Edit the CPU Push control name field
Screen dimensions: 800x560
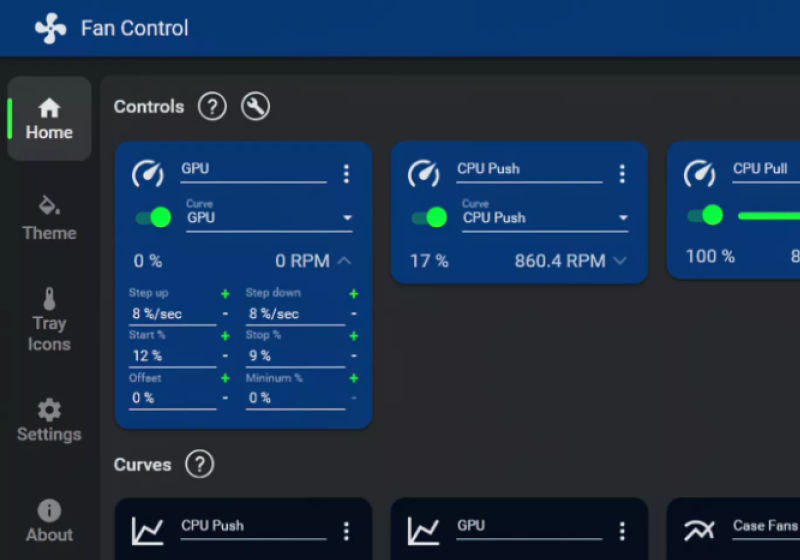[x=530, y=171]
